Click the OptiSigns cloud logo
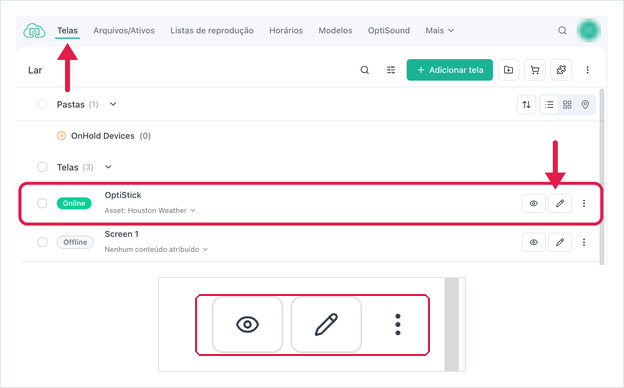This screenshot has height=388, width=624. pyautogui.click(x=34, y=30)
